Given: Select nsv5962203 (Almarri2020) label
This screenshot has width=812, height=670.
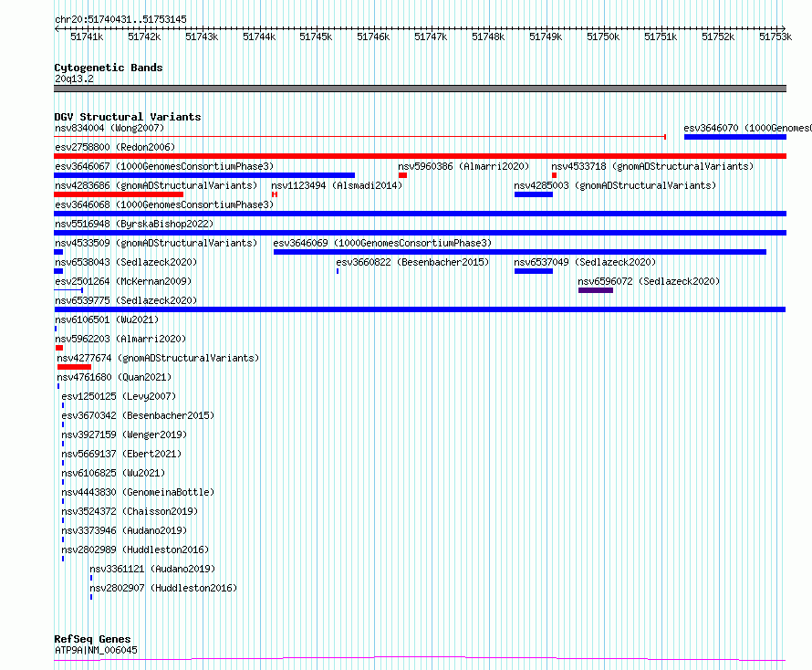Looking at the screenshot, I should click(120, 339).
